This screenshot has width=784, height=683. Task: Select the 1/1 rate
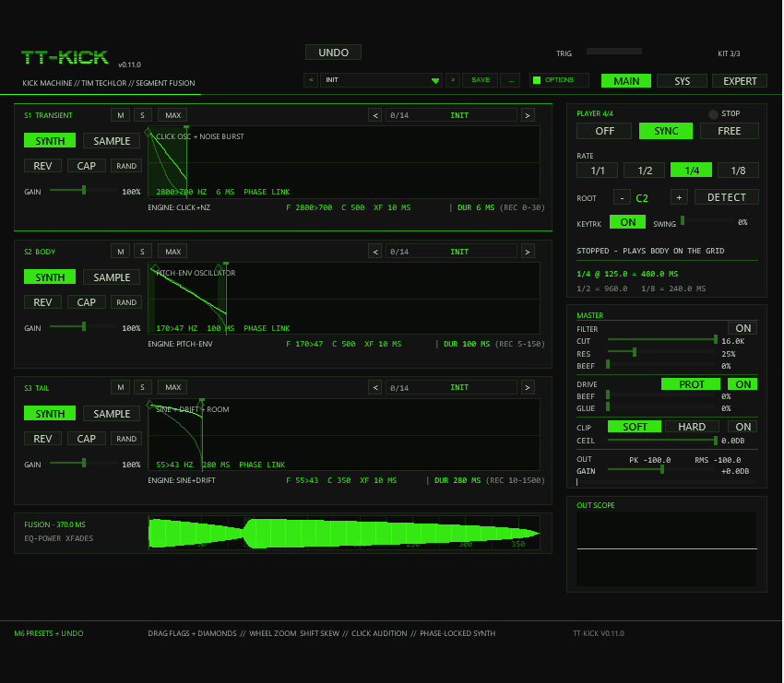598,171
